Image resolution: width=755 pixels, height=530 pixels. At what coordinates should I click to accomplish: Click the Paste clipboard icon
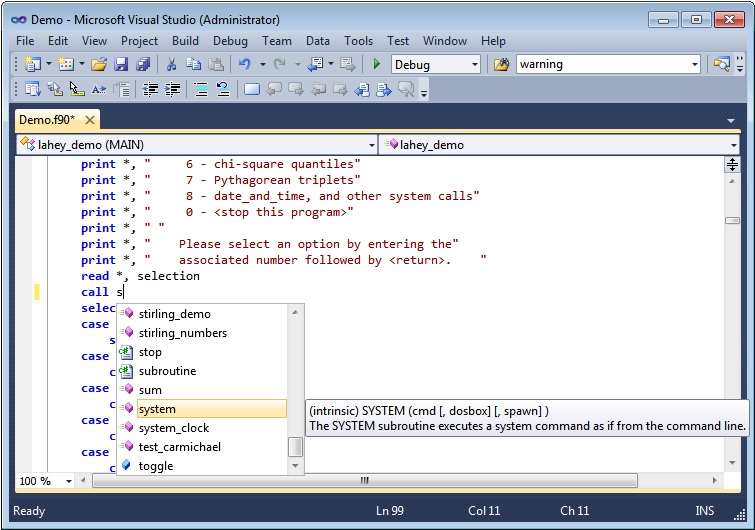point(216,64)
